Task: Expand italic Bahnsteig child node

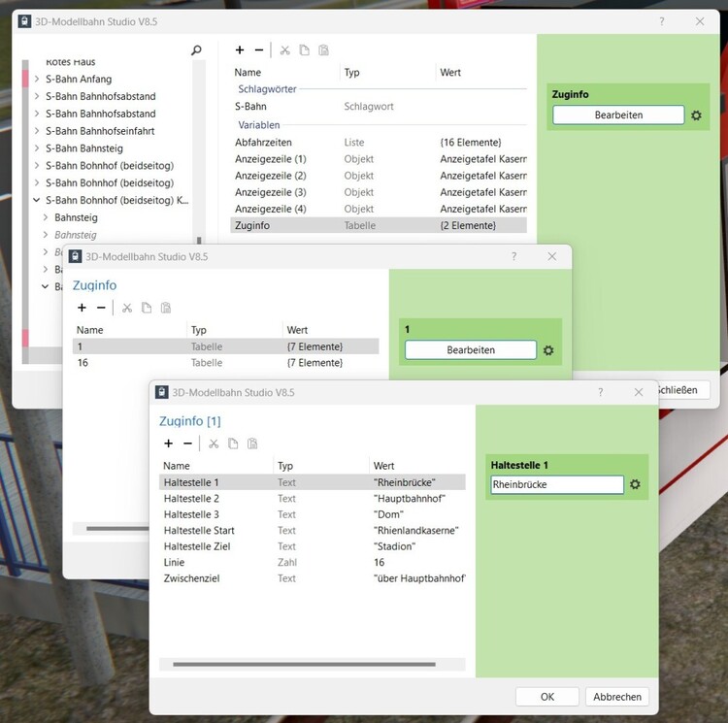Action: point(46,234)
